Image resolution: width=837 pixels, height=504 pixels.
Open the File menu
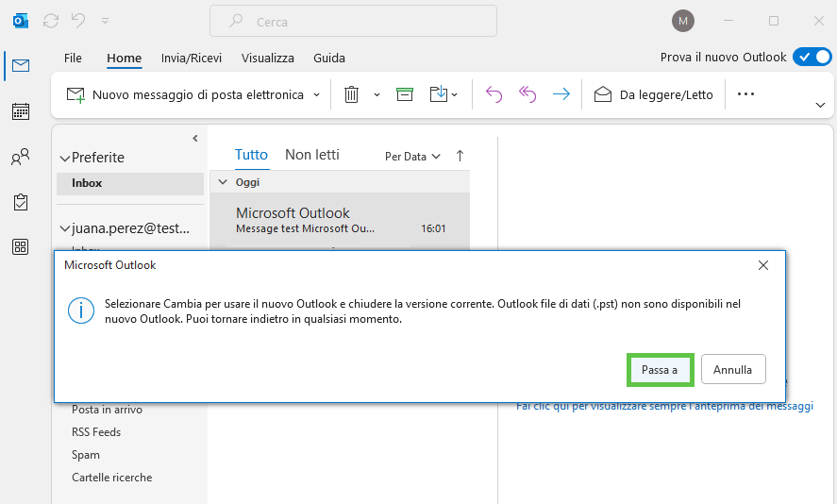(73, 58)
